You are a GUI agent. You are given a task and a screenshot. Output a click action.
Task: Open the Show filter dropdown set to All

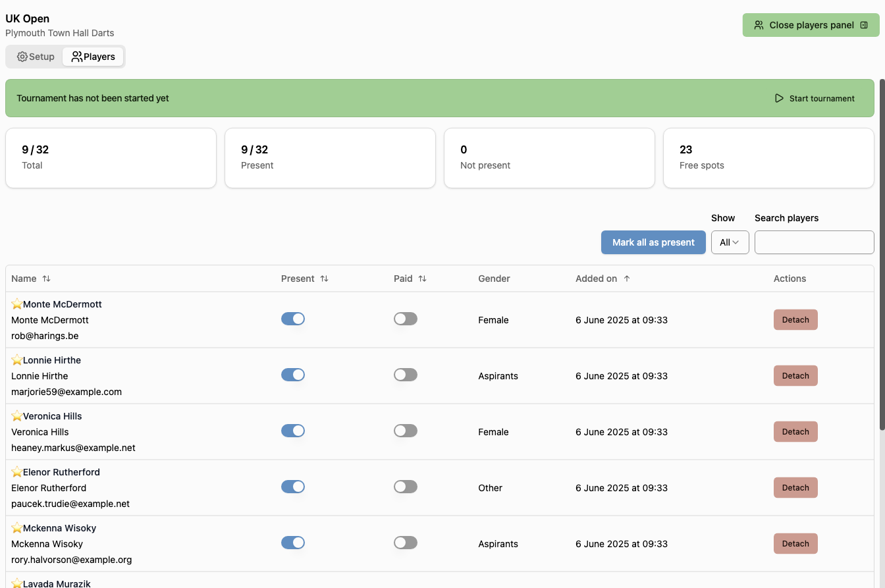tap(730, 242)
